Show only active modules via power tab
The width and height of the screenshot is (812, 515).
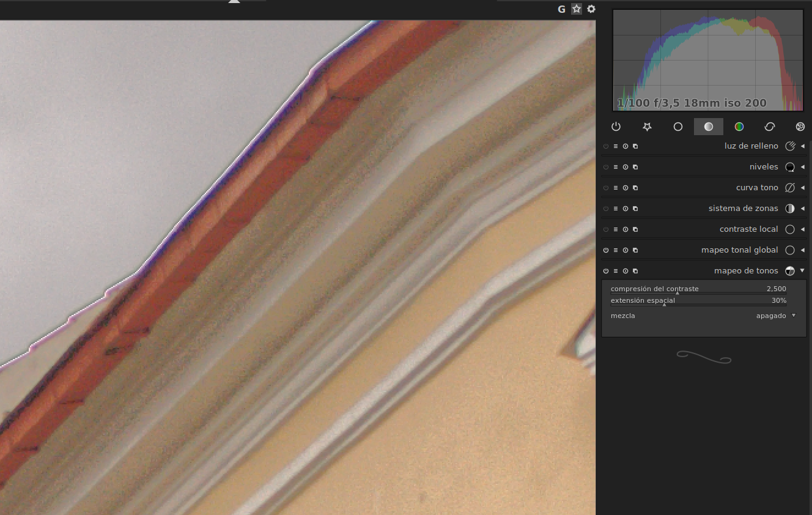click(616, 127)
